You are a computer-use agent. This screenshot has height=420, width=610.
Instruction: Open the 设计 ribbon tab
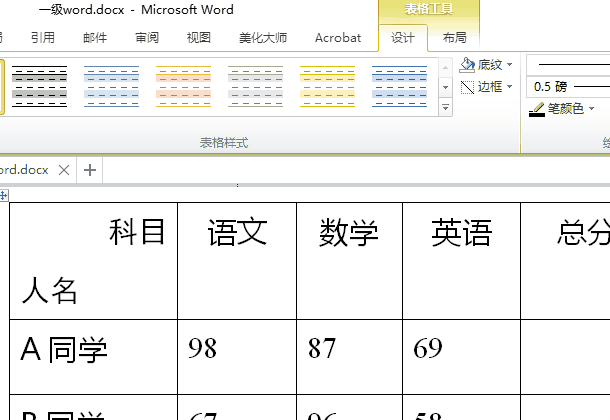(402, 38)
